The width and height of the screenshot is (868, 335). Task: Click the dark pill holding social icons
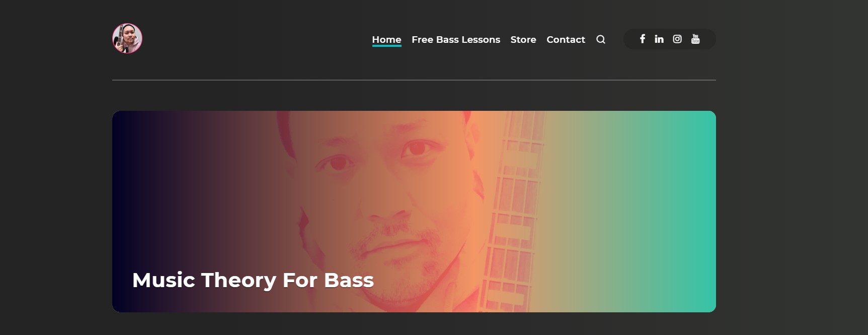[670, 39]
